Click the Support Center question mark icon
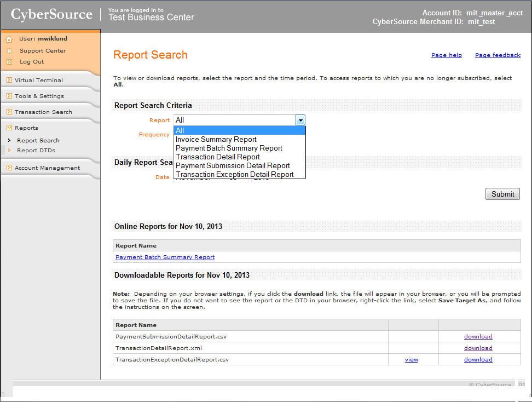Screen dimensions: 532x402 [x=9, y=51]
